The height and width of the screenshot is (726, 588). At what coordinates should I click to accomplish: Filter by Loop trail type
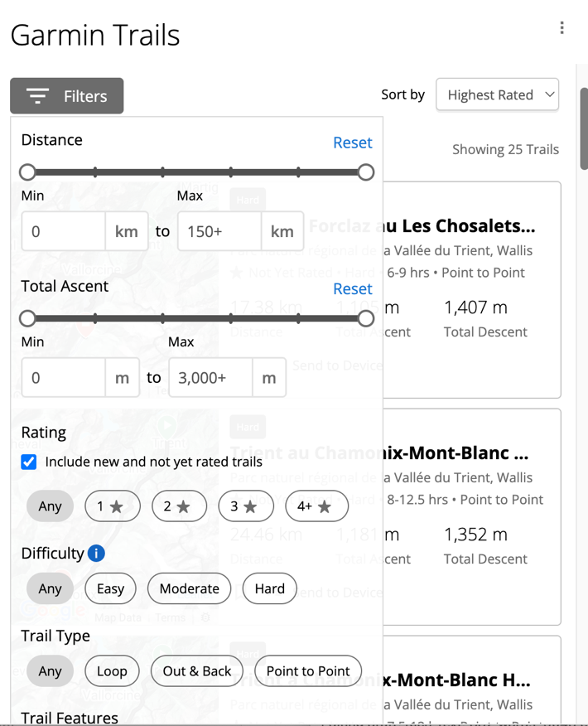coord(112,671)
